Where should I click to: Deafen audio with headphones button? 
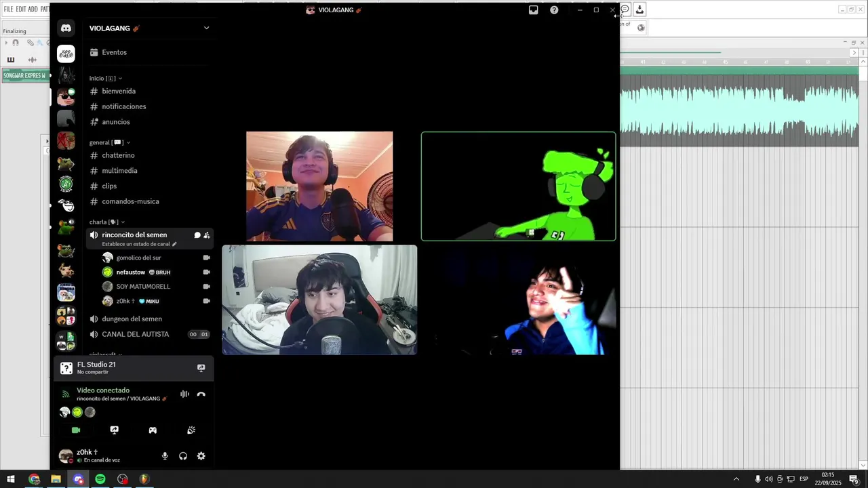(183, 456)
